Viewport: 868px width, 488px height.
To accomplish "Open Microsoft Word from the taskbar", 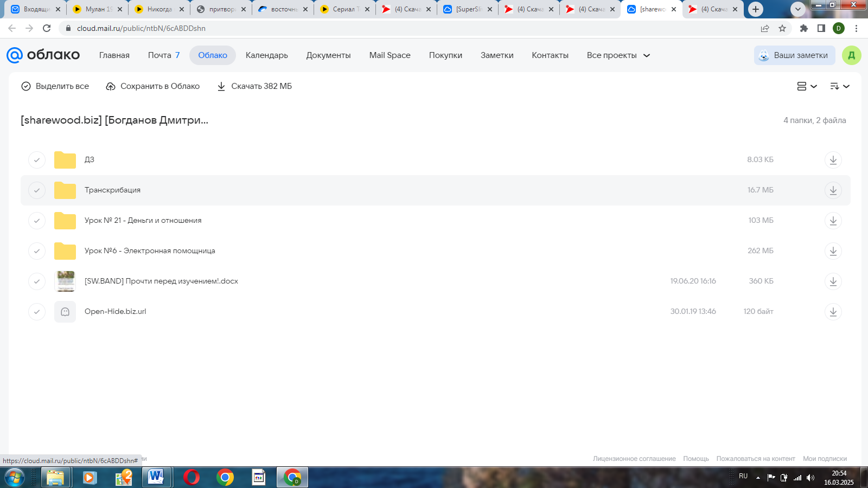I will tap(156, 477).
